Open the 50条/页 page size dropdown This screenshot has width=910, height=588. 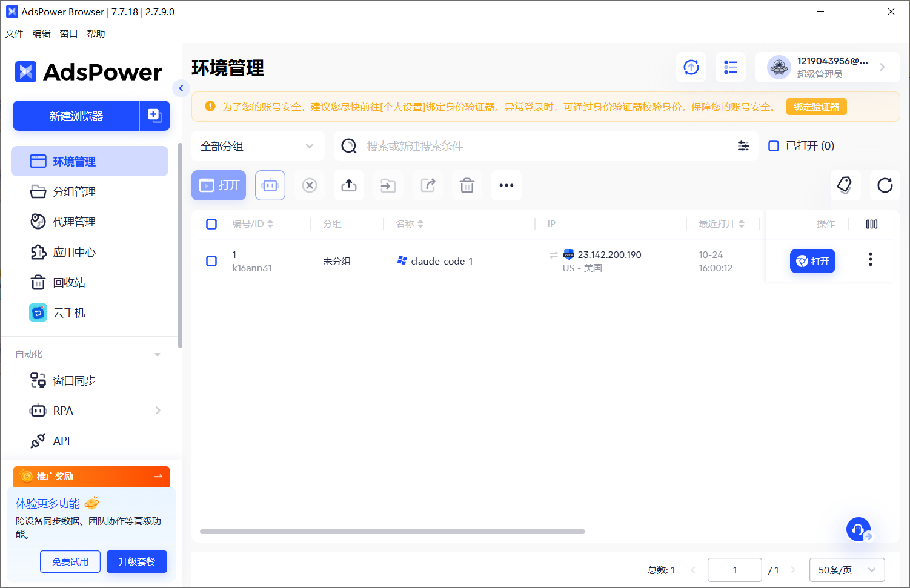tap(846, 570)
